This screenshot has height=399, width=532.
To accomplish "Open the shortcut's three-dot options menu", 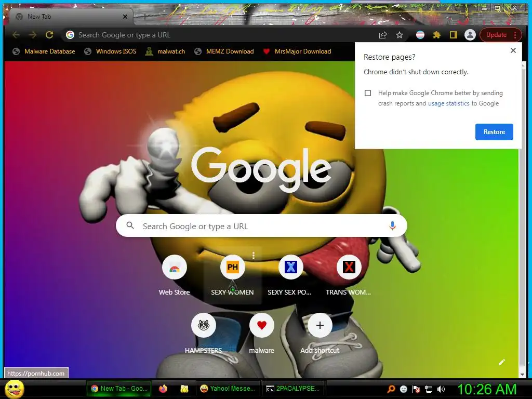I will (x=254, y=255).
